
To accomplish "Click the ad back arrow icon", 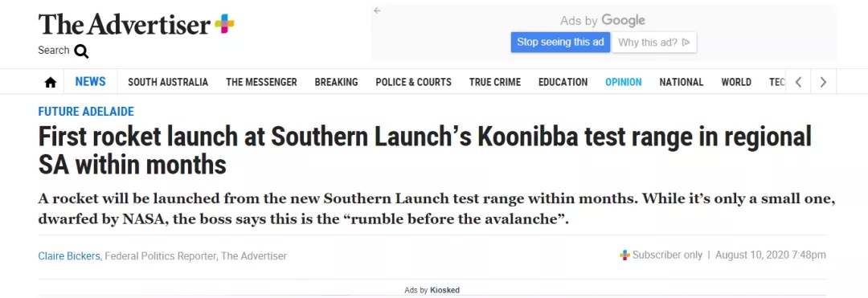I will click(x=377, y=10).
